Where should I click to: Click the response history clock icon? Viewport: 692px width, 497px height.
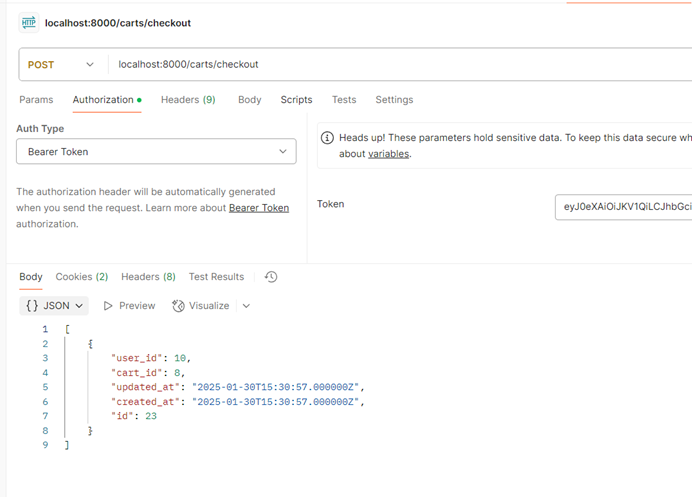coord(271,277)
